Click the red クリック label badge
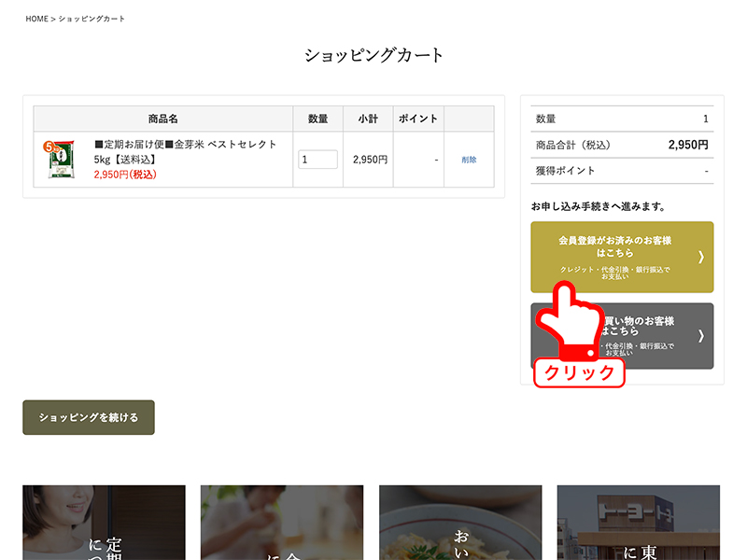 [579, 372]
